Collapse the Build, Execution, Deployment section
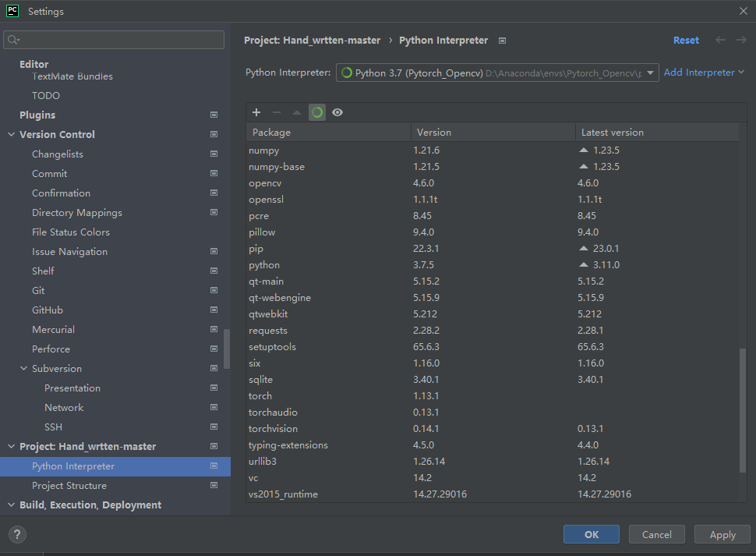The height and width of the screenshot is (556, 756). 12,505
